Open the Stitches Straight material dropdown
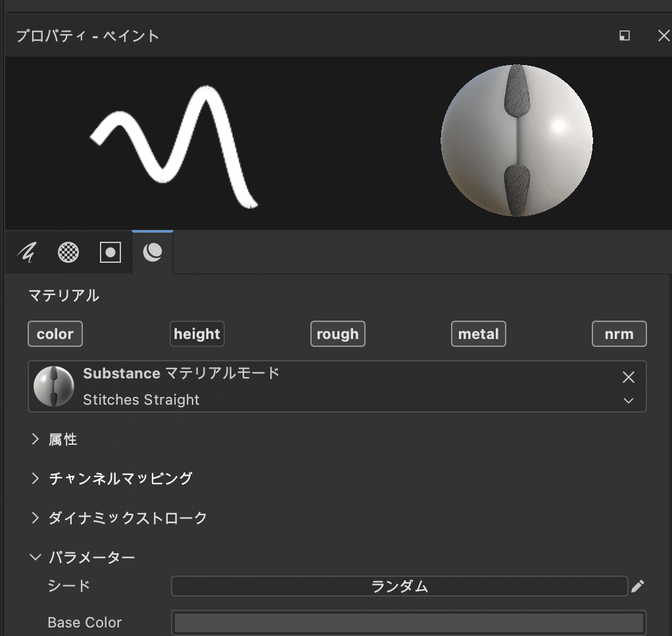This screenshot has height=636, width=672. click(x=629, y=401)
